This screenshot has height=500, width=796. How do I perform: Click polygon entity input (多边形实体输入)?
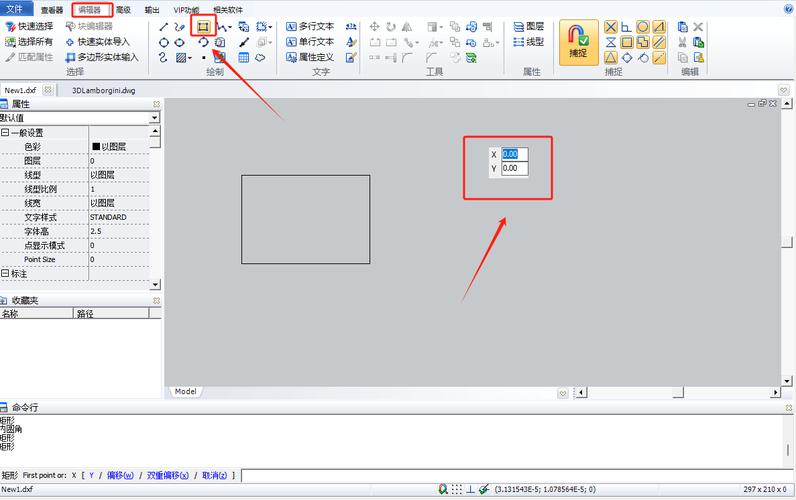tap(102, 57)
